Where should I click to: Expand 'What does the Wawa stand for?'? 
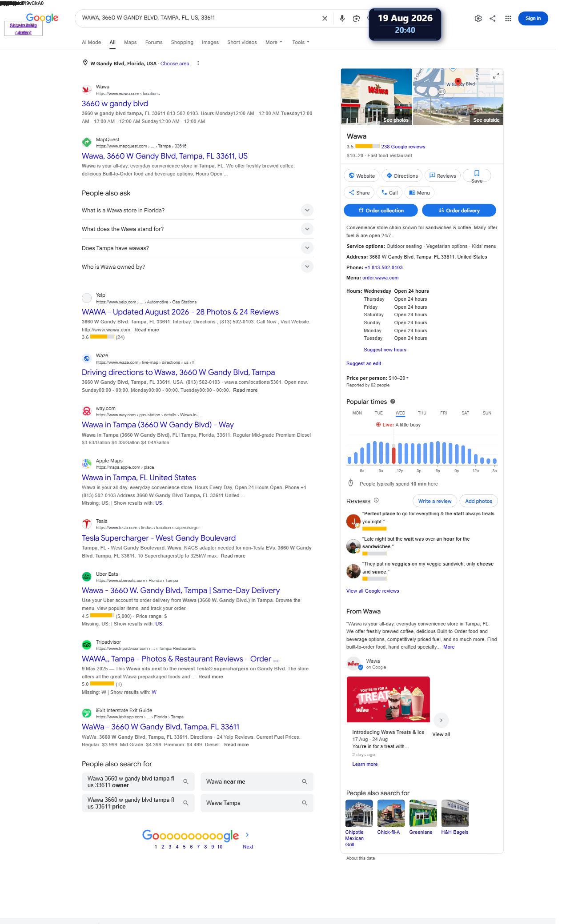197,229
